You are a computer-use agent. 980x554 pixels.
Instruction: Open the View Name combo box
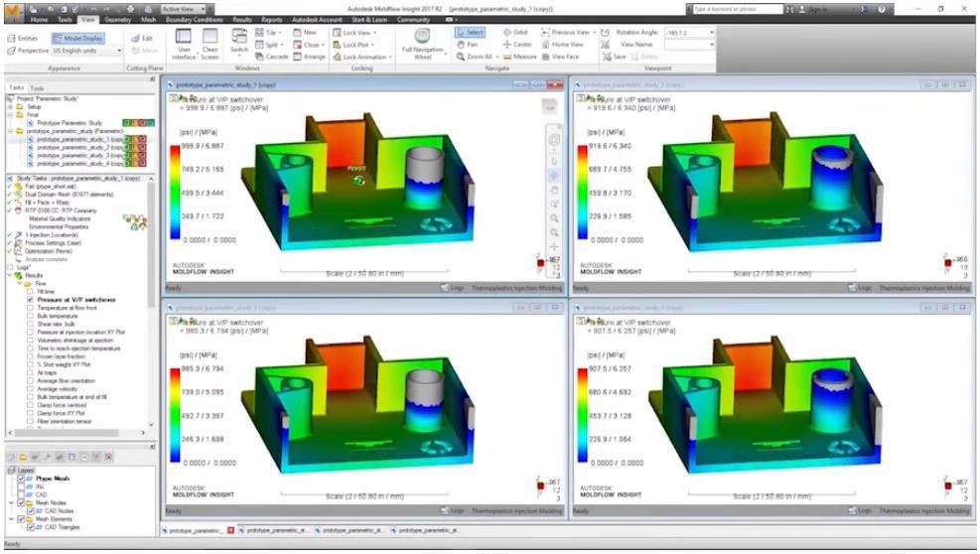(689, 45)
